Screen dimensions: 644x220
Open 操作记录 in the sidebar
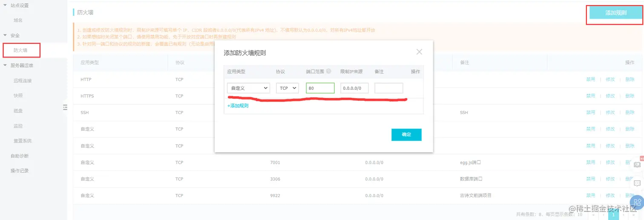click(20, 171)
